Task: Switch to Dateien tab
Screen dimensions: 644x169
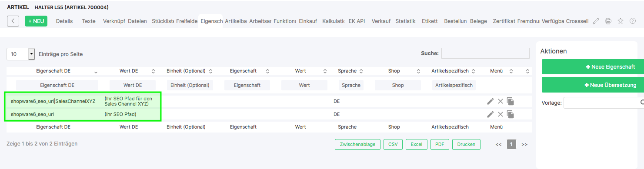Action: (x=137, y=21)
